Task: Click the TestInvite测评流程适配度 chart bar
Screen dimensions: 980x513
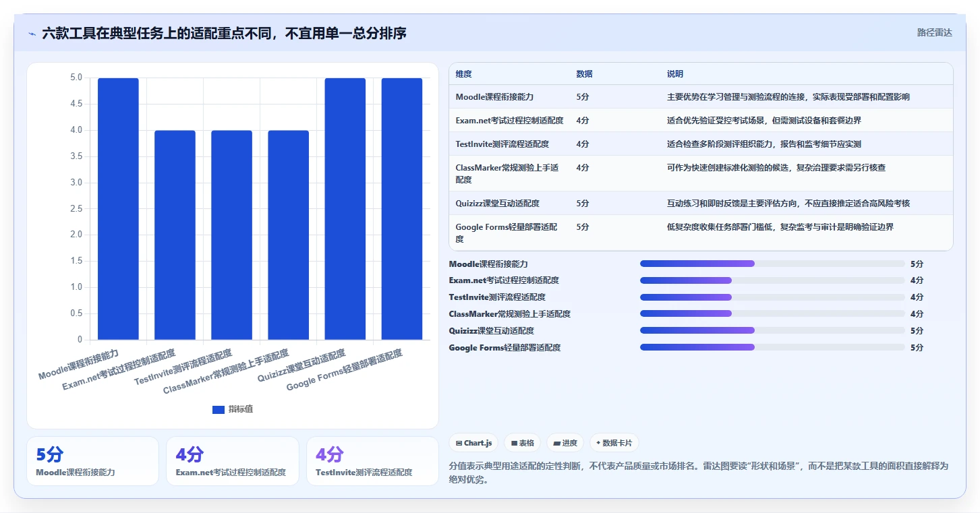Action: tap(231, 235)
